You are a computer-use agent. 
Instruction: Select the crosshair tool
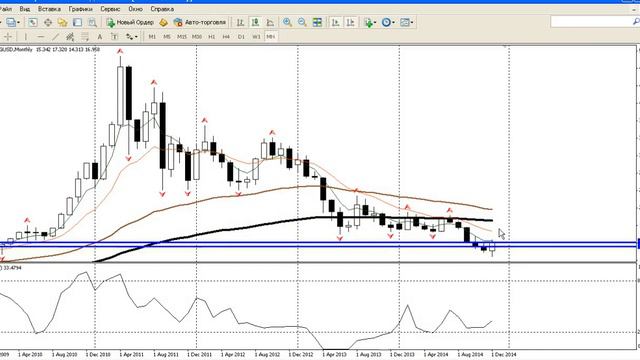click(7, 37)
